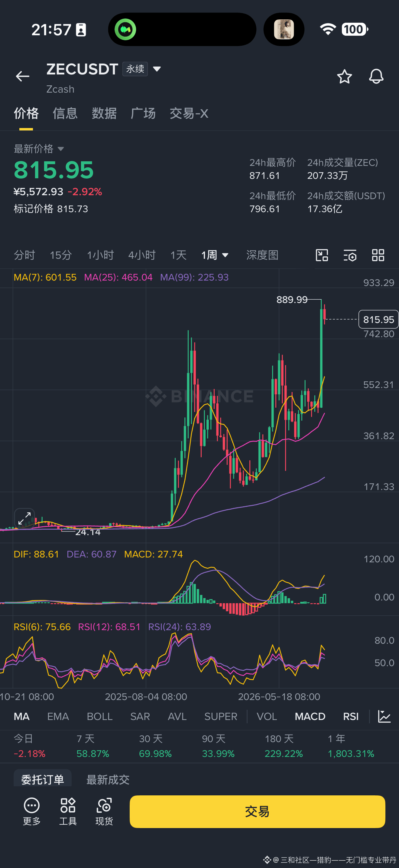Tap the 标记价格 815.73 mark price

51,209
